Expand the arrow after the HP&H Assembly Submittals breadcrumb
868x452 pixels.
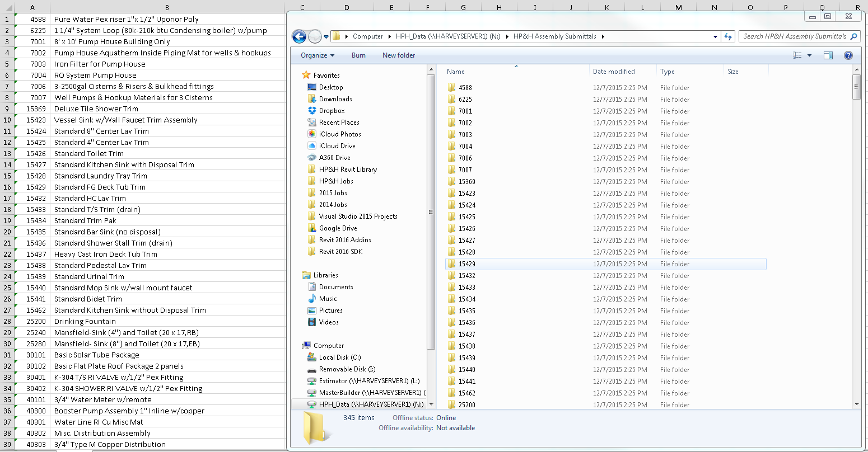click(x=603, y=36)
